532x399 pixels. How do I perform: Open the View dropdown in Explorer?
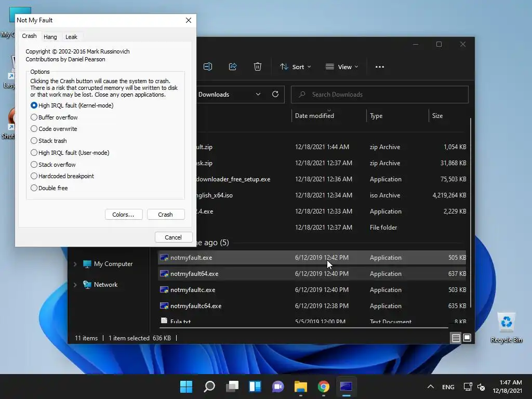(342, 67)
